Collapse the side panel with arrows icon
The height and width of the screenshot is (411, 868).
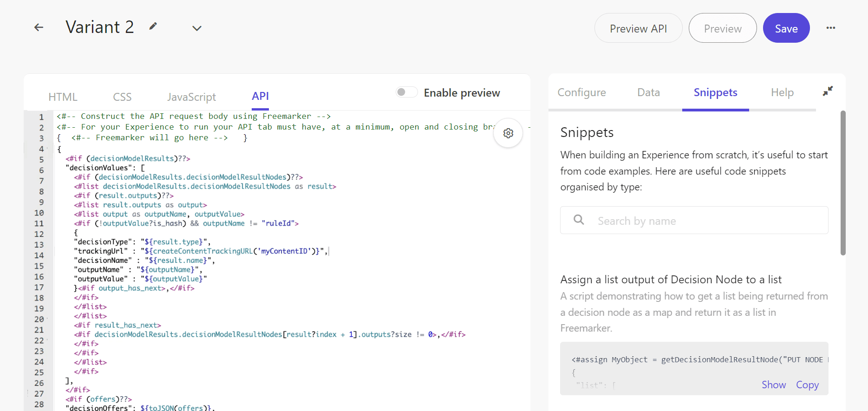(x=828, y=91)
